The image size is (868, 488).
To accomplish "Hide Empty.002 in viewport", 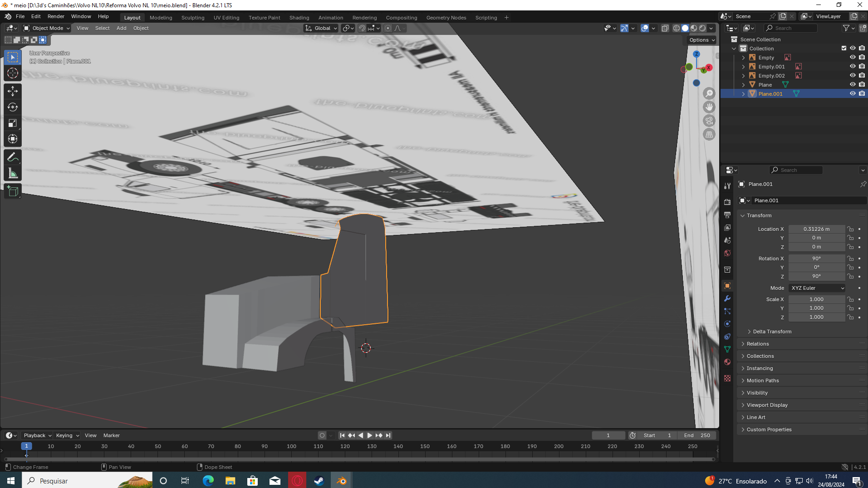I will pos(853,76).
